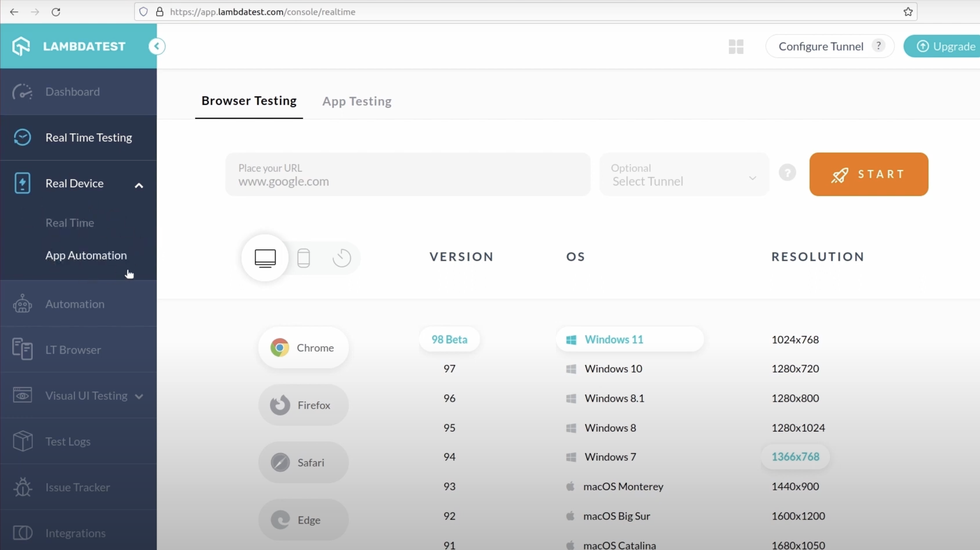
Task: Open Test Logs in sidebar
Action: (x=78, y=441)
